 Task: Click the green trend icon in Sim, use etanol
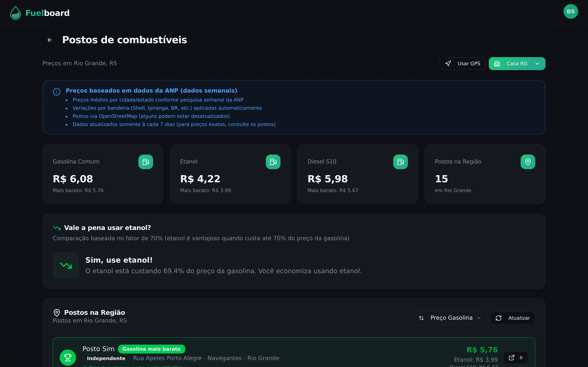click(x=66, y=265)
